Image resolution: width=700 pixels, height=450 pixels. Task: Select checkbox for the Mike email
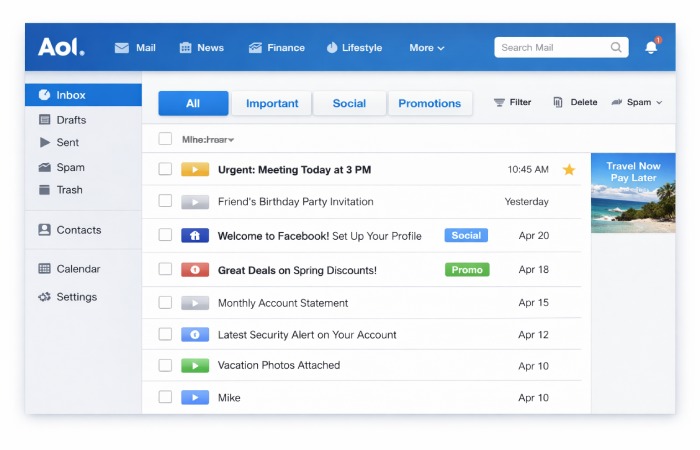(165, 396)
